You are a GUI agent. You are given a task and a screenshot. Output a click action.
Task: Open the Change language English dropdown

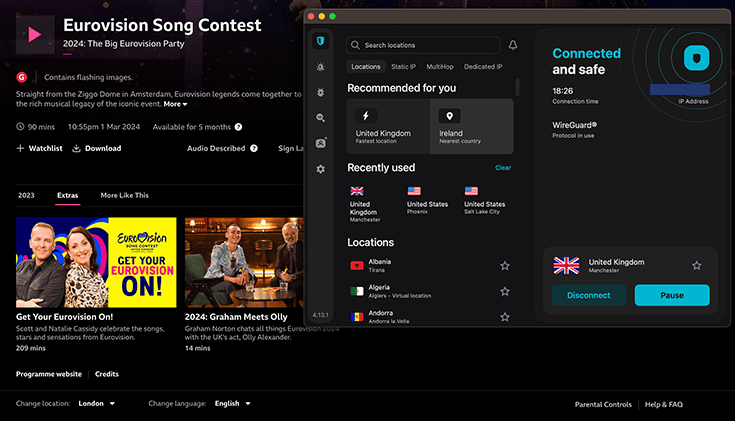click(x=232, y=404)
